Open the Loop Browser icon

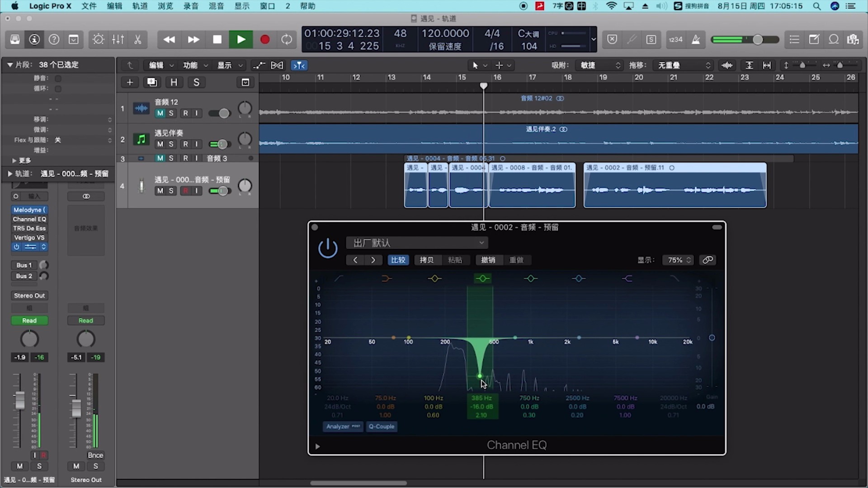coord(834,40)
